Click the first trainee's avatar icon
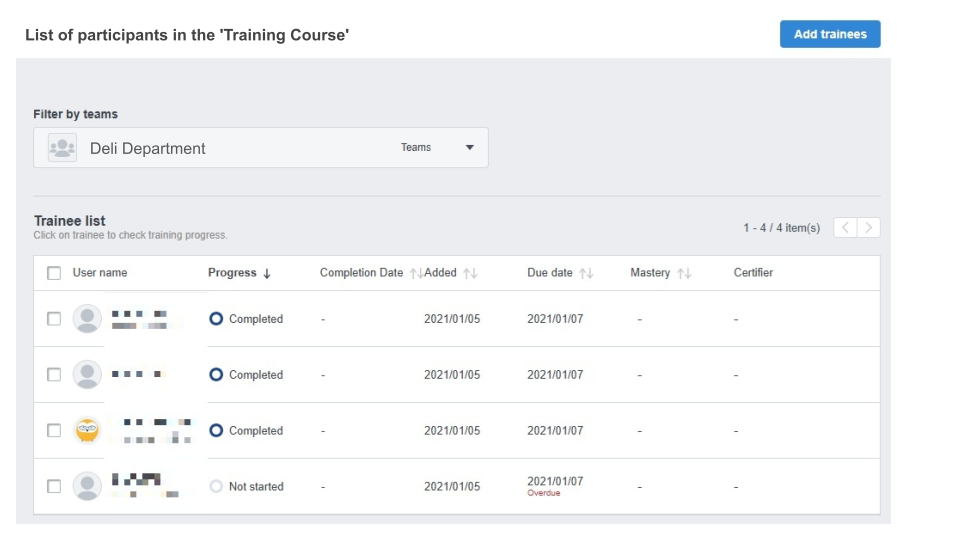This screenshot has width=960, height=540. [x=88, y=319]
